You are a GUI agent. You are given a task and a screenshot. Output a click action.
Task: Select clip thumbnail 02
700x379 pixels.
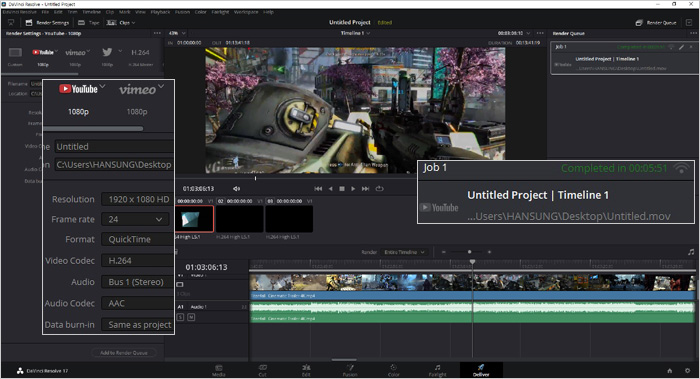(x=240, y=219)
